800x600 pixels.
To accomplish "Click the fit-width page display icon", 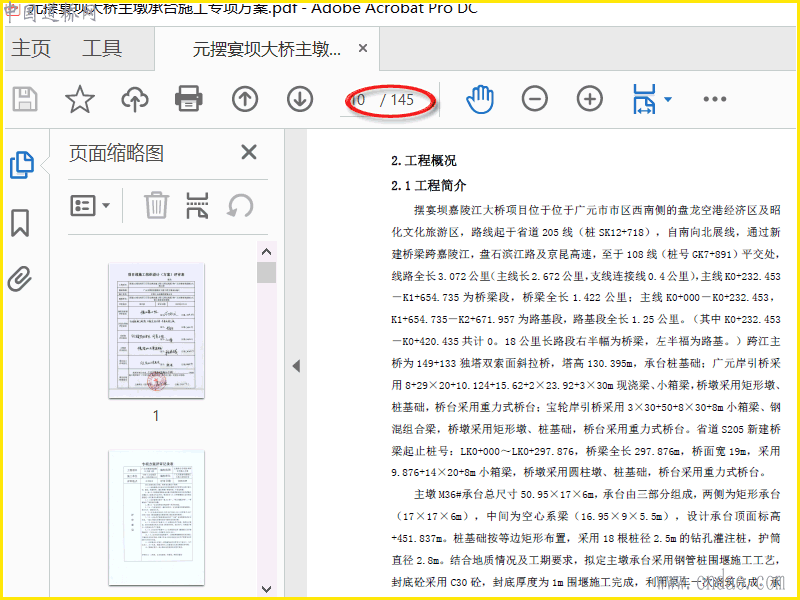I will coord(644,99).
